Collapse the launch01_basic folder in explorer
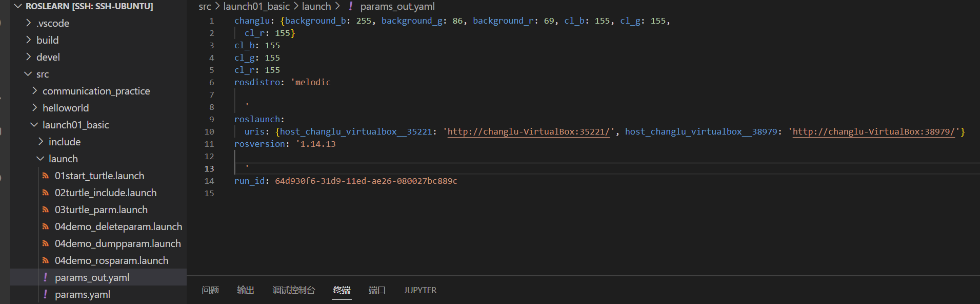The image size is (980, 304). [34, 125]
